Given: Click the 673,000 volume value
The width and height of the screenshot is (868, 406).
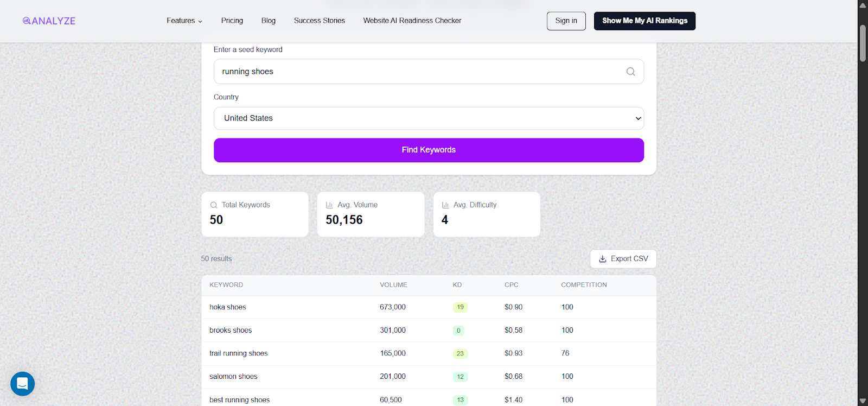Looking at the screenshot, I should point(393,307).
